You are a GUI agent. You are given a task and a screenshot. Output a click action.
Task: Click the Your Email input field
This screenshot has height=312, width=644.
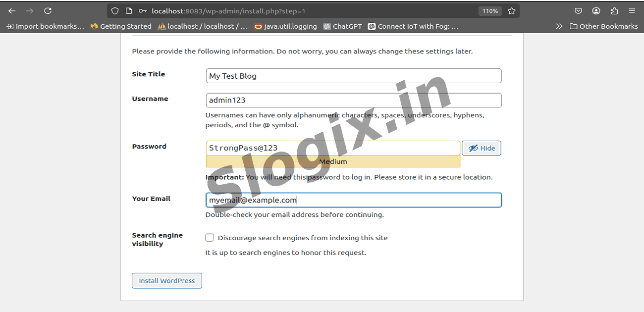click(x=353, y=200)
